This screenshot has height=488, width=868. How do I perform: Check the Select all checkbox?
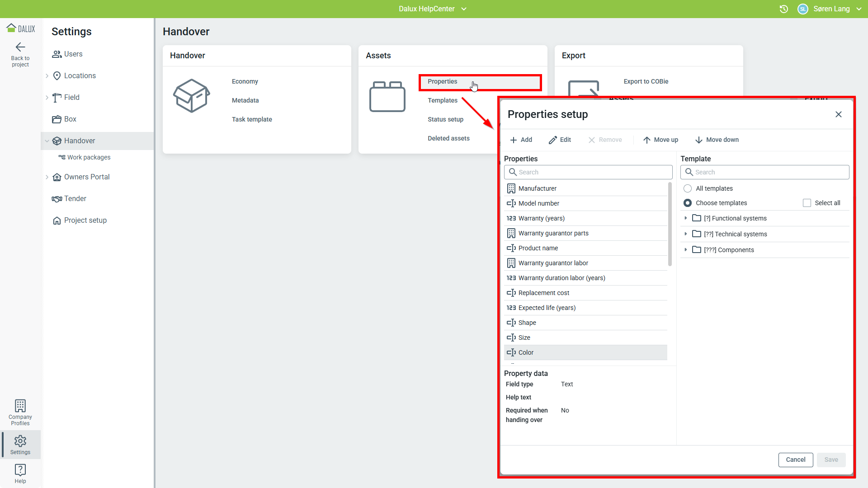click(807, 203)
